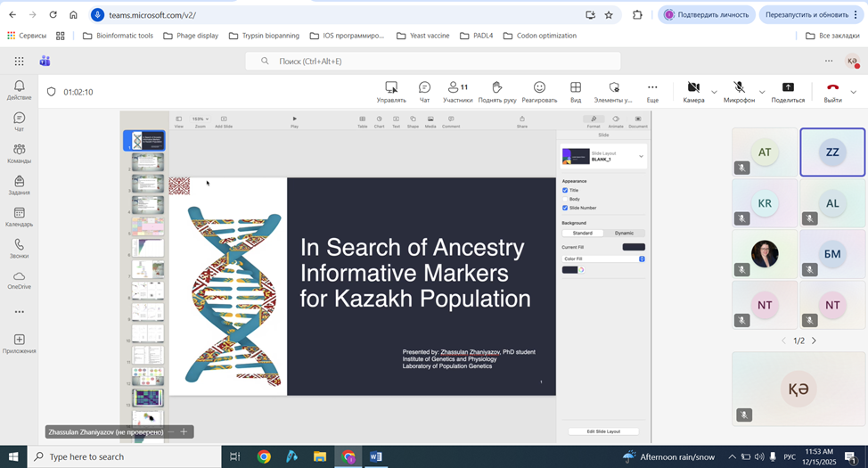
Task: Click the Teams search field
Action: [433, 61]
